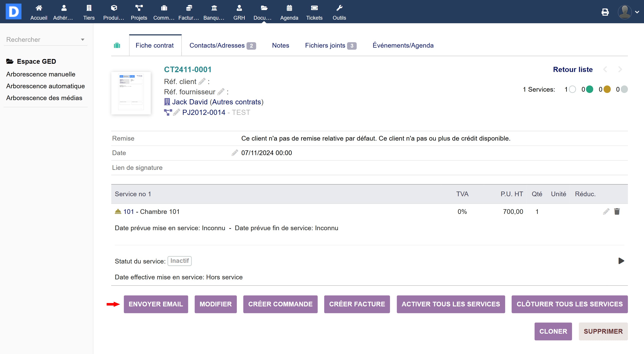Expand the user avatar menu
644x354 pixels.
click(628, 12)
